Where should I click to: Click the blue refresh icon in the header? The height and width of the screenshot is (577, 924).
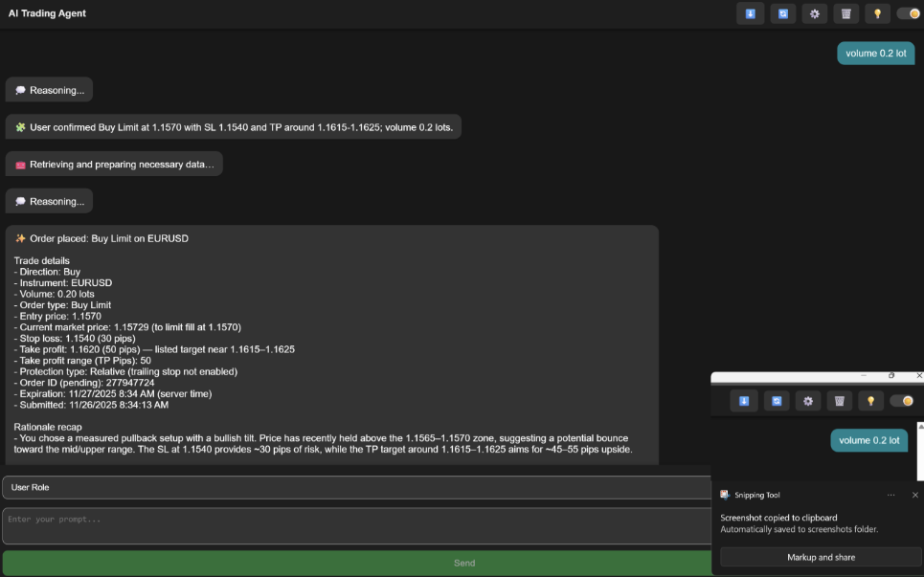pos(782,13)
